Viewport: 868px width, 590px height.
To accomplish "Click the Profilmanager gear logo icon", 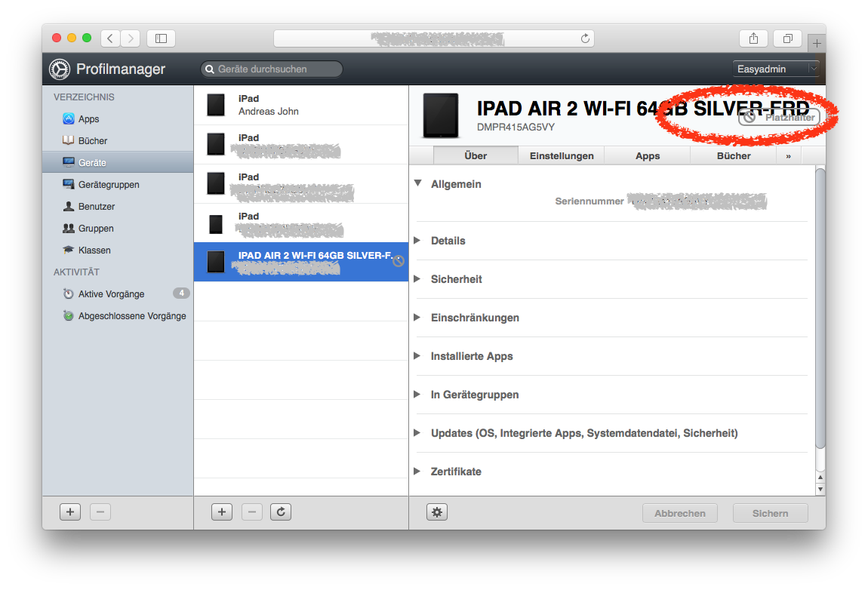I will click(x=59, y=69).
